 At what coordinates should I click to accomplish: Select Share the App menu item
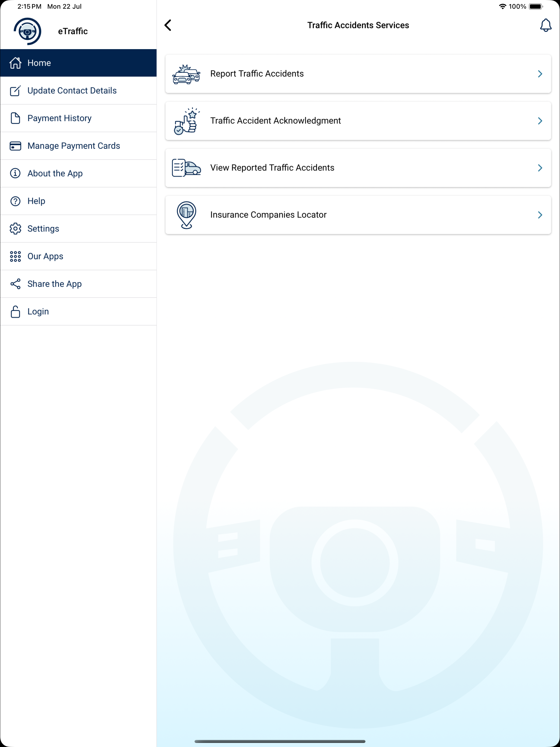point(78,284)
